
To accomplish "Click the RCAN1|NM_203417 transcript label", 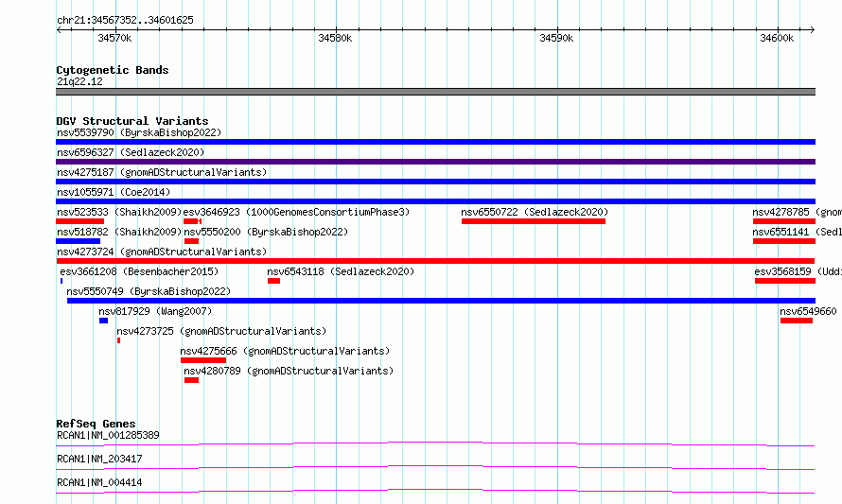I will coord(99,459).
